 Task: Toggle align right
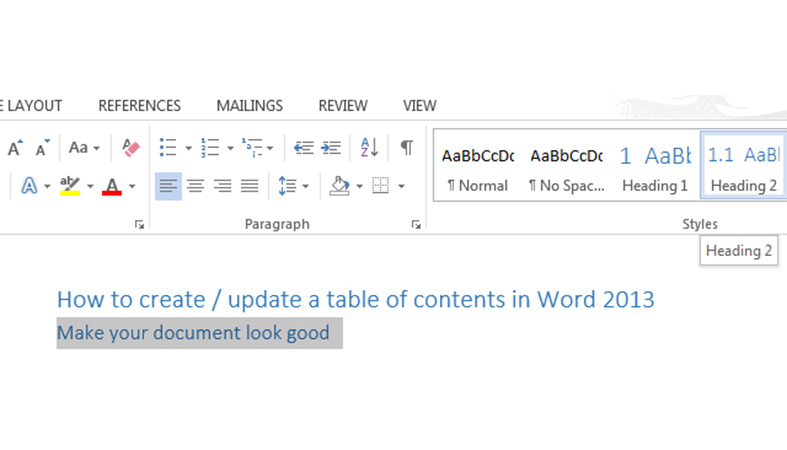click(x=222, y=186)
